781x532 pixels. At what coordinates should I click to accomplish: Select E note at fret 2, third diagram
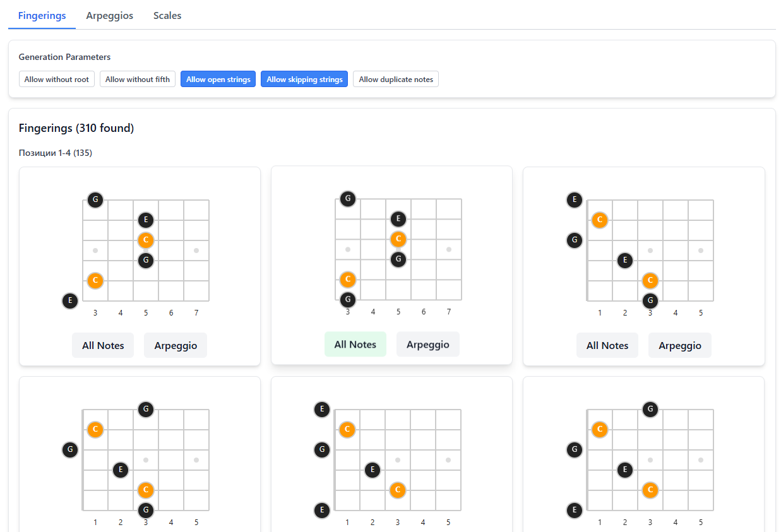point(625,260)
